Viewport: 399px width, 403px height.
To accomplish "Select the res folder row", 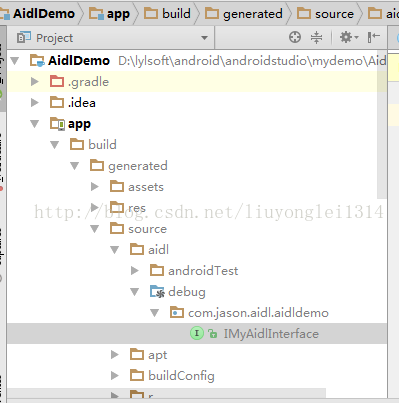I will [197, 208].
